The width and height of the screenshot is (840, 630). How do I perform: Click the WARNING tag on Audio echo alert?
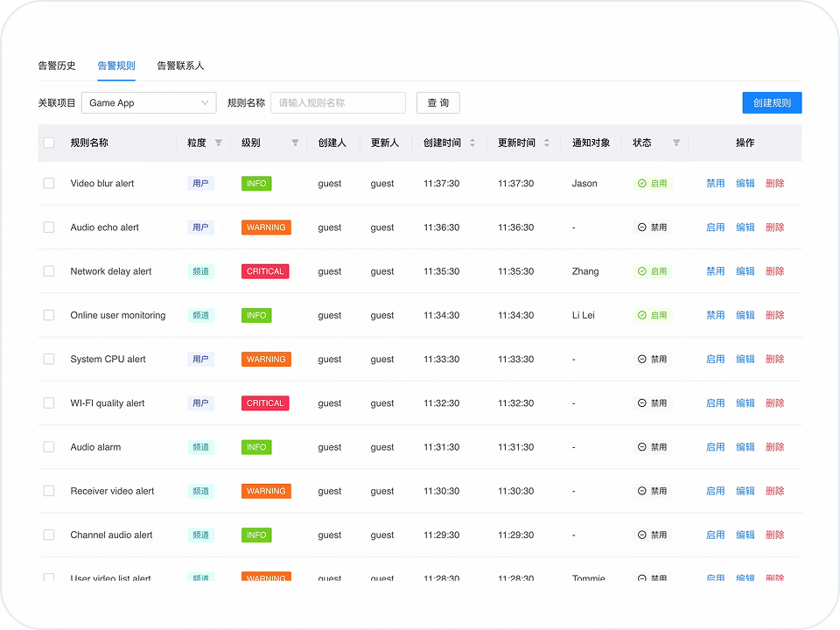coord(266,227)
